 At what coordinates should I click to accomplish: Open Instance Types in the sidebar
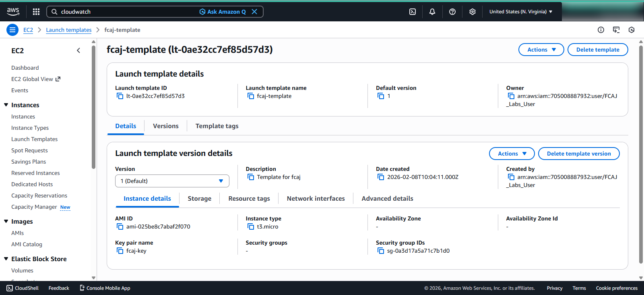30,128
